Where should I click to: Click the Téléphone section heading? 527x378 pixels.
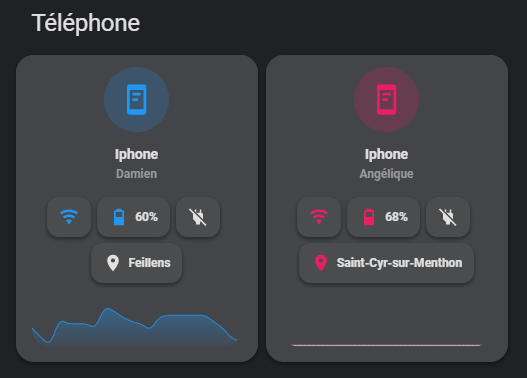click(x=86, y=23)
